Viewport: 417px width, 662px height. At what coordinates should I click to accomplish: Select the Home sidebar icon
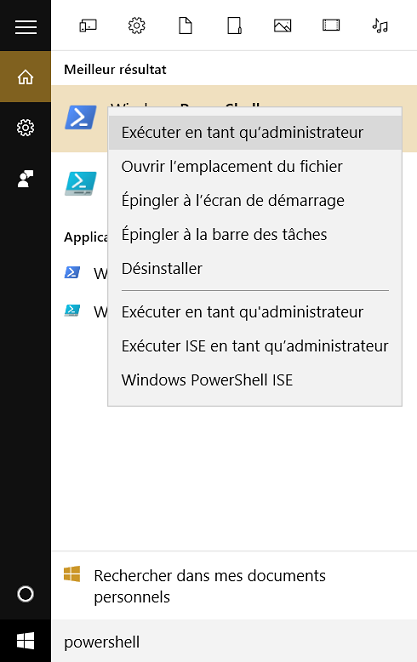pyautogui.click(x=25, y=77)
